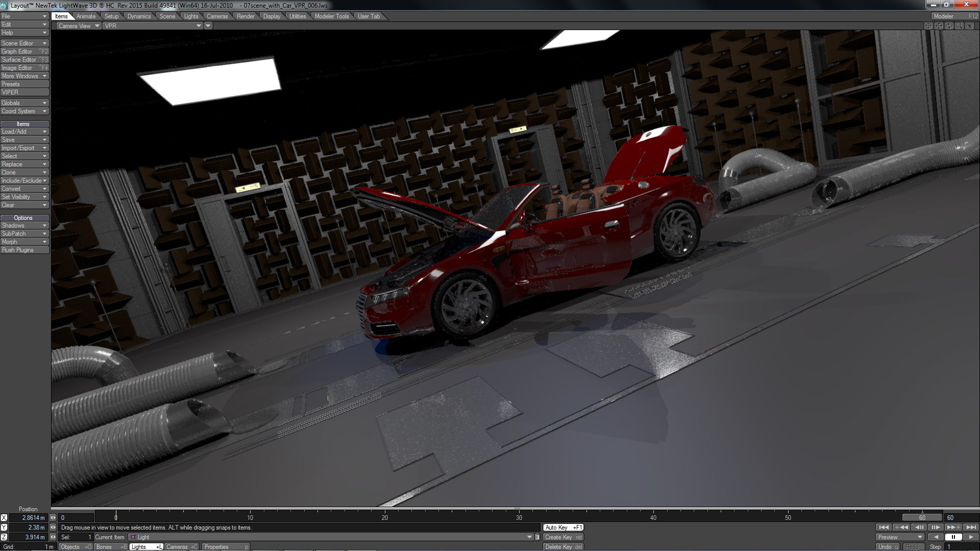Click the viewport rotate icon
The height and width of the screenshot is (551, 980).
[x=949, y=26]
